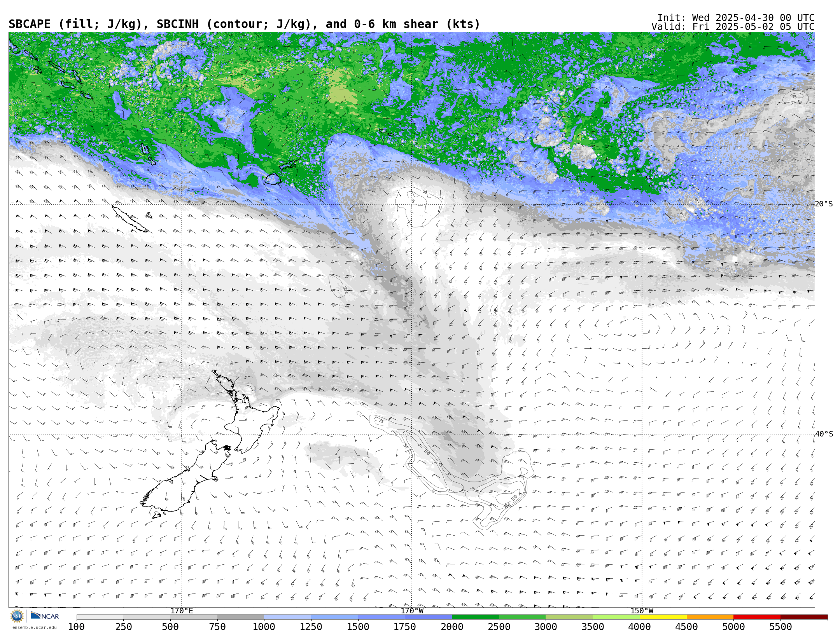The height and width of the screenshot is (632, 840).
Task: Click the colorbar tick label '100'
Action: pos(76,627)
